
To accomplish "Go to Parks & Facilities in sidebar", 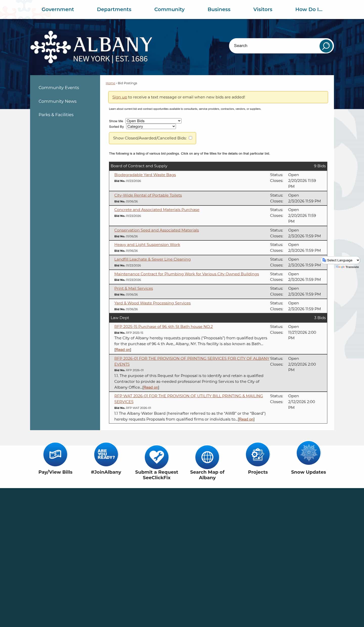I will pos(56,115).
